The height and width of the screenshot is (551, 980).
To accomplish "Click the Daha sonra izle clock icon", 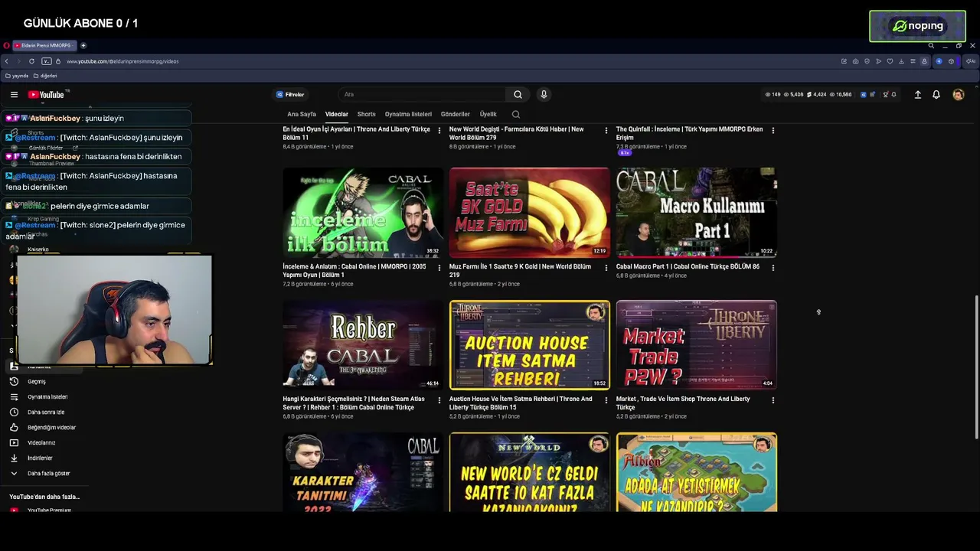I will tap(14, 412).
